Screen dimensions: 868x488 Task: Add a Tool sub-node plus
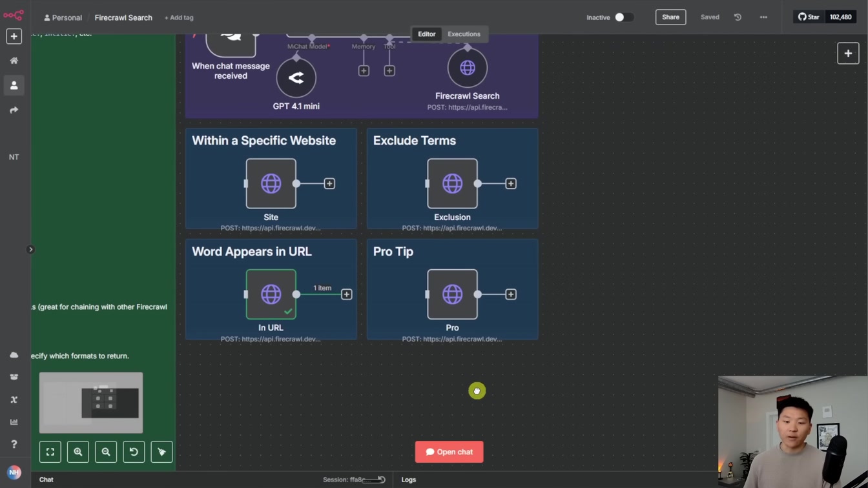(389, 71)
